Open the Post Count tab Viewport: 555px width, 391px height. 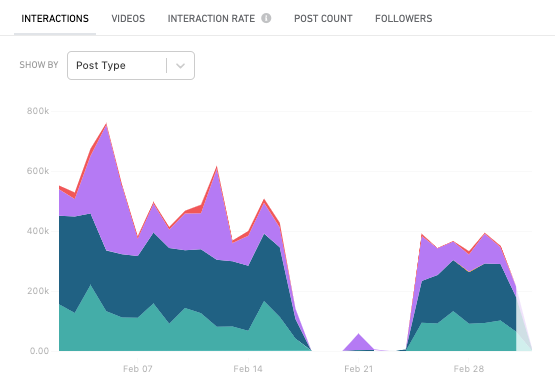[323, 18]
